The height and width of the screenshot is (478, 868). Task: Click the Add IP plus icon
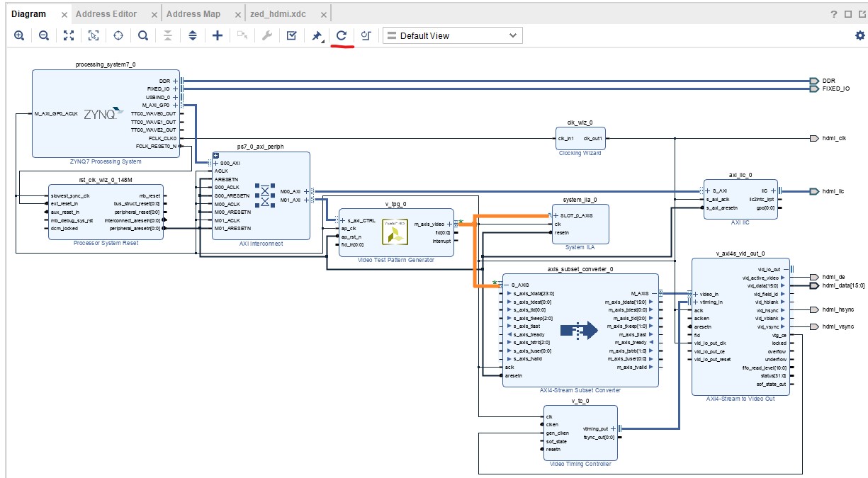218,35
